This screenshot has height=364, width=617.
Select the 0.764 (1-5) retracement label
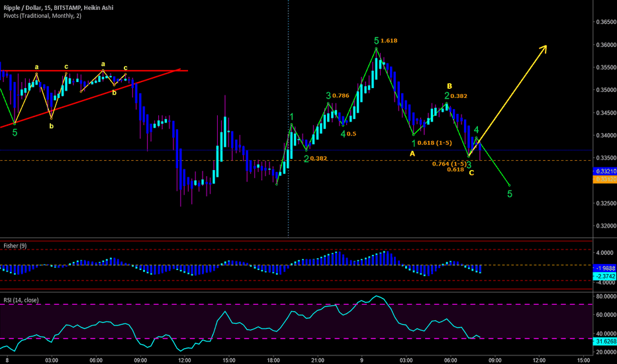pos(449,163)
